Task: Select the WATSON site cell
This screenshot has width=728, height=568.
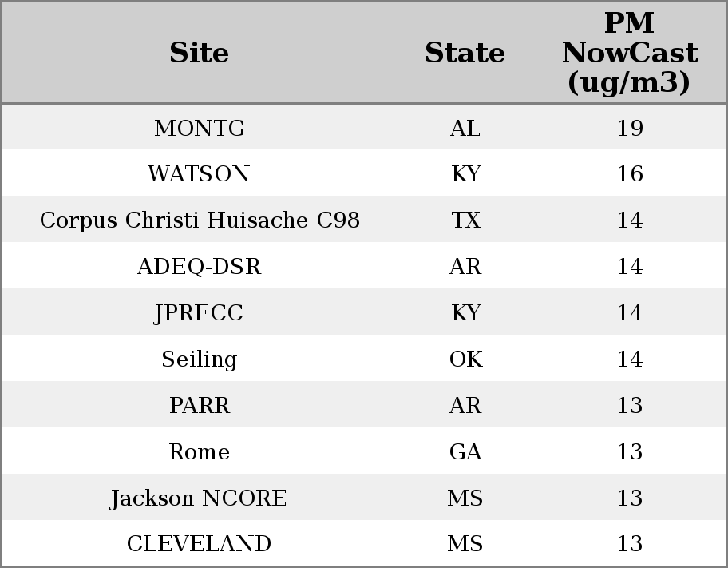Action: pos(200,174)
